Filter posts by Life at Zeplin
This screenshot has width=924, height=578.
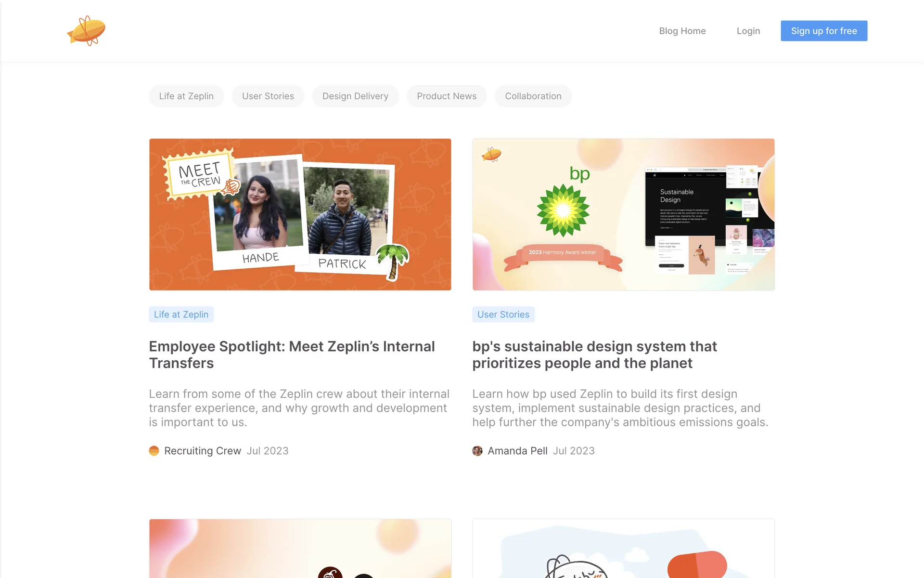pos(186,96)
